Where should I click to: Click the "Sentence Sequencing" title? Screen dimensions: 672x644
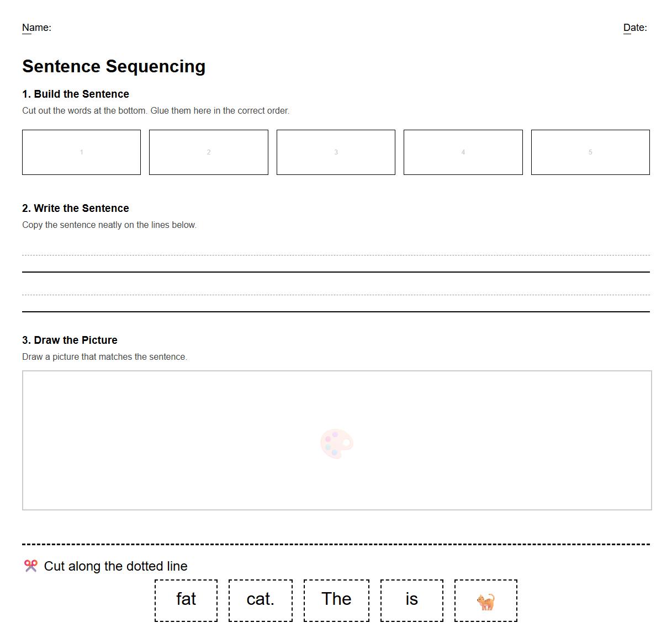[114, 66]
